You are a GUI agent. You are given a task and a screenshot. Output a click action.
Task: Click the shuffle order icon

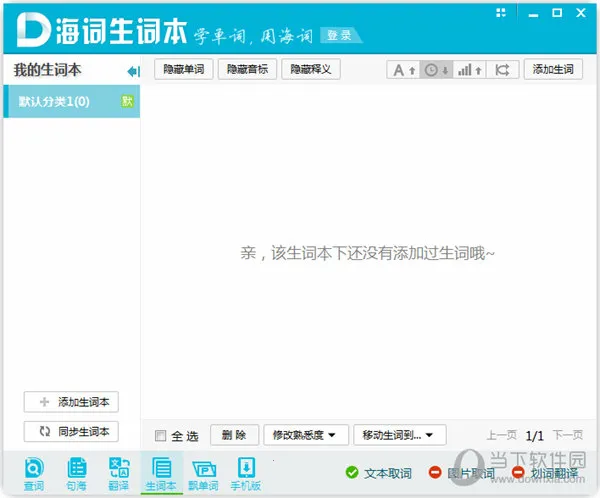503,70
